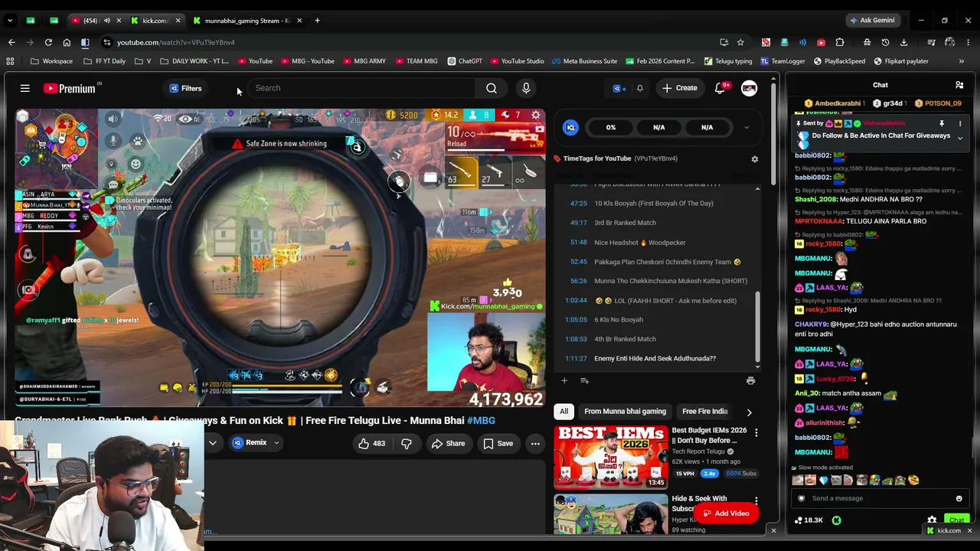This screenshot has width=980, height=551.
Task: Like the video with 483 likes
Action: (x=371, y=443)
